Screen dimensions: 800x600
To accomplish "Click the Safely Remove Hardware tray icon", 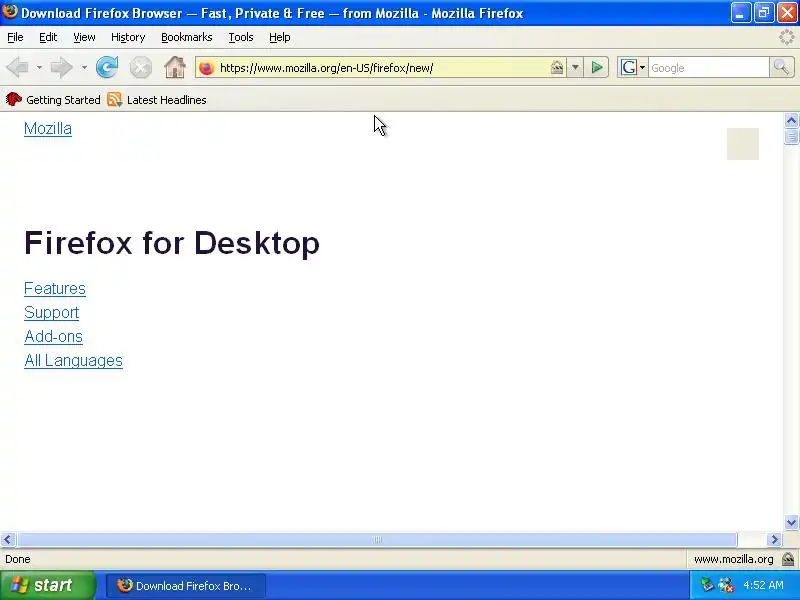I will 707,585.
